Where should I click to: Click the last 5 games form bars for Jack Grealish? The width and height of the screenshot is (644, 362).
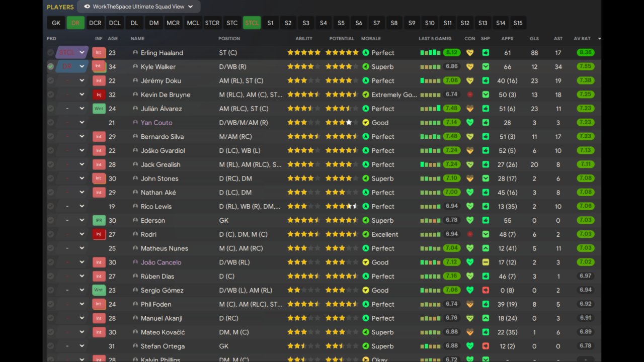click(x=431, y=164)
